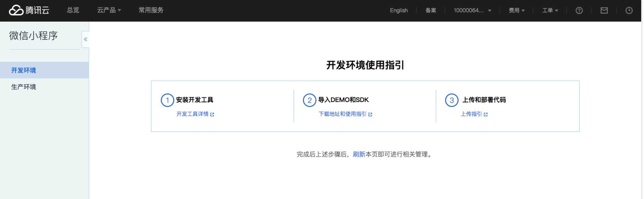
Task: Click the 开发环境使用指引 heading
Action: pos(365,65)
